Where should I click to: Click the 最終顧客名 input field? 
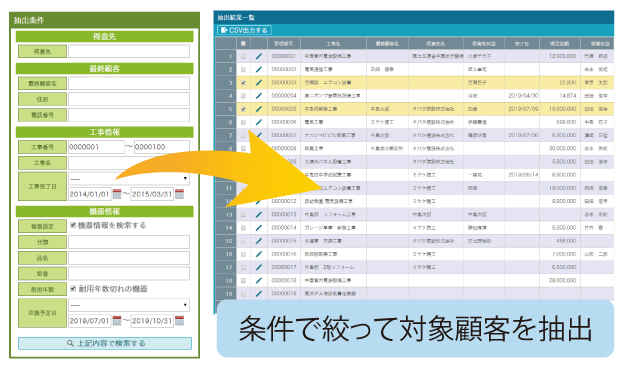click(x=129, y=83)
